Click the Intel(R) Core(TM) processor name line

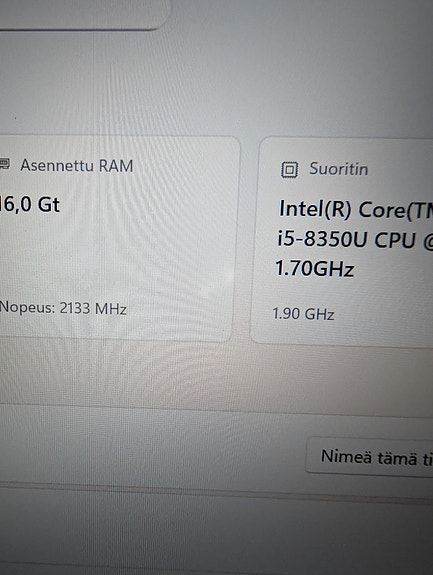[x=356, y=209]
